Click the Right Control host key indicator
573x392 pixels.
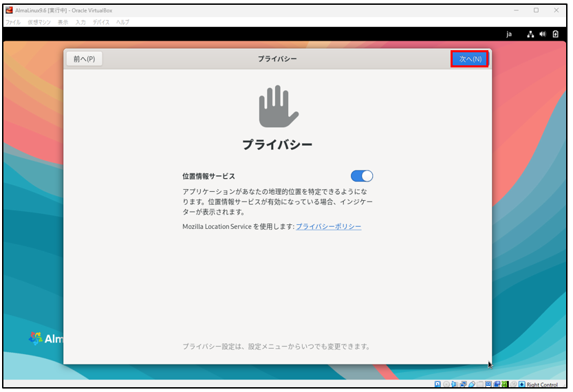pyautogui.click(x=542, y=385)
